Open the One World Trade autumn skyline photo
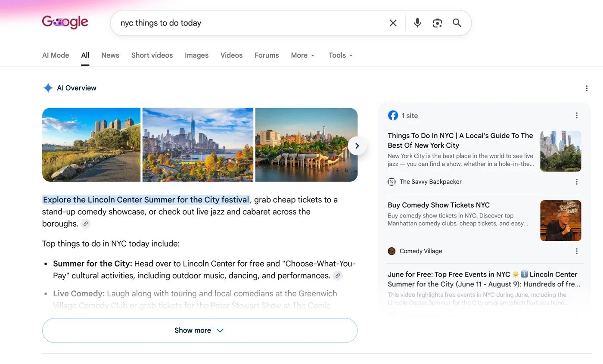 pyautogui.click(x=198, y=145)
